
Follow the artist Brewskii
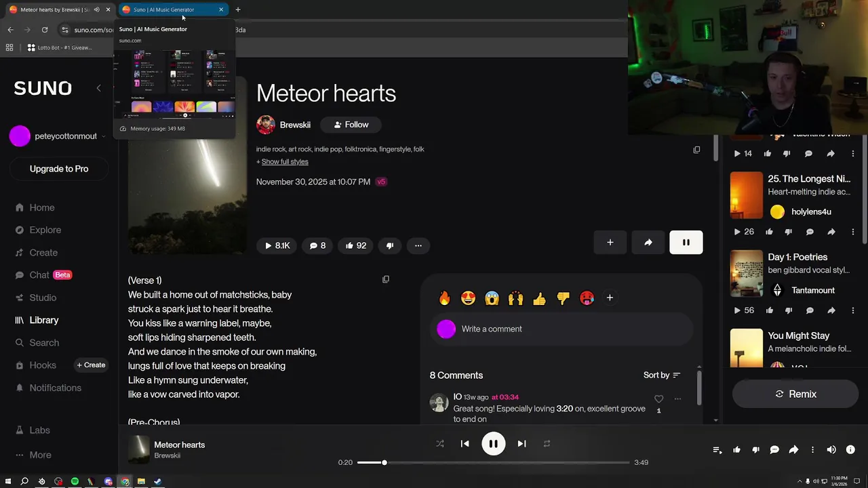coord(351,125)
